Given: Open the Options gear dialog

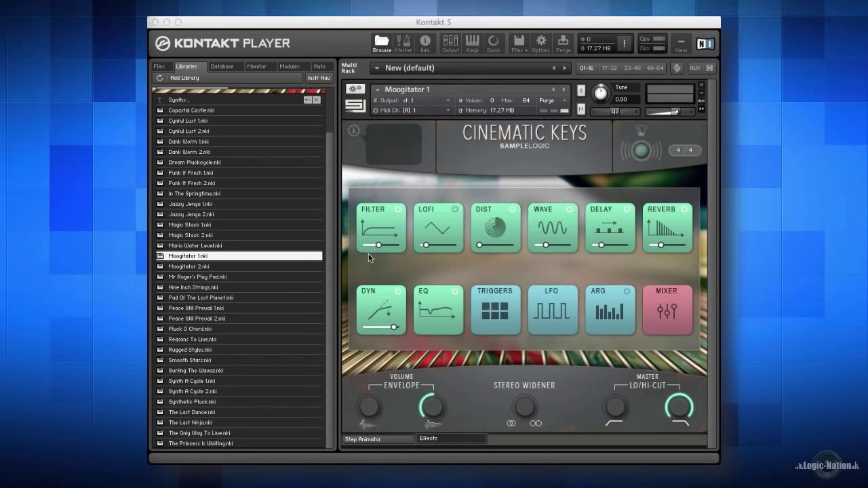Looking at the screenshot, I should pos(541,43).
